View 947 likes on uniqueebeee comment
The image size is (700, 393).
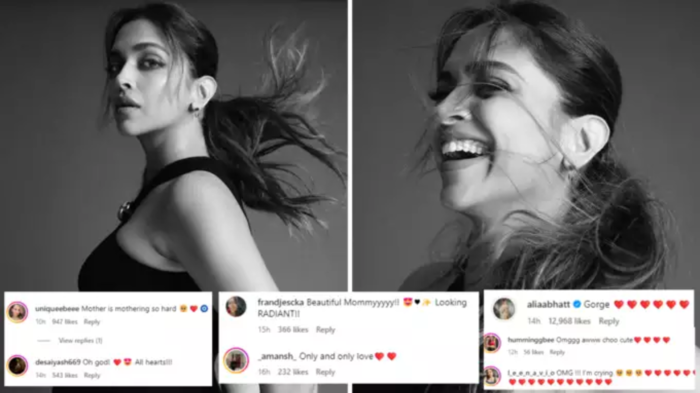[x=65, y=322]
